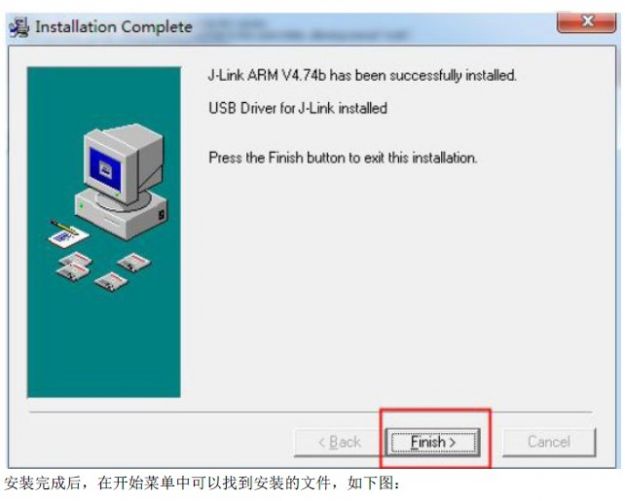Click the stacked floppy disks on the left

click(75, 266)
